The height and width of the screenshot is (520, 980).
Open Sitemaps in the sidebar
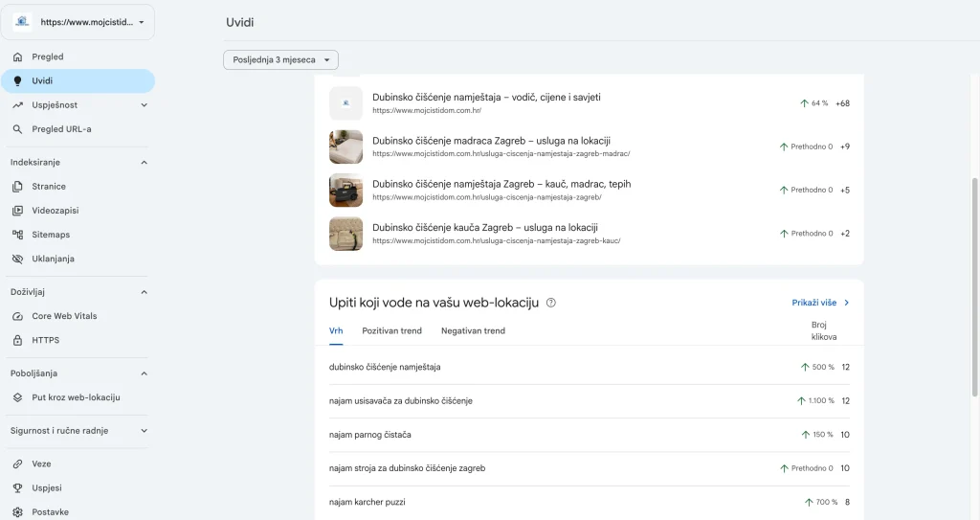(78, 235)
